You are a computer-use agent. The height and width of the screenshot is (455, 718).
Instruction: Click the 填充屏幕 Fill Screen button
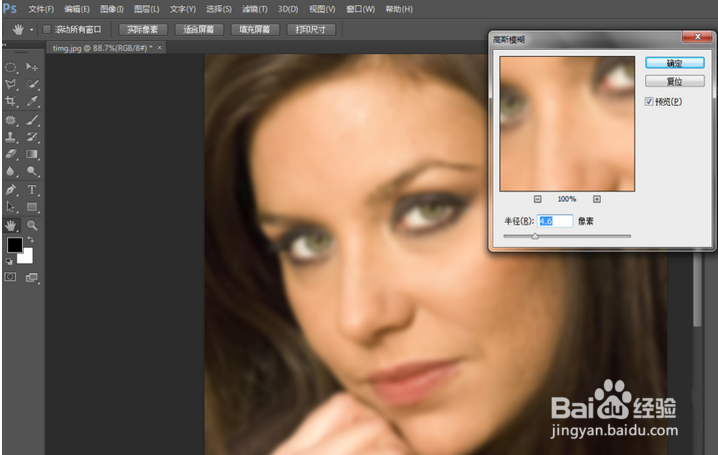pyautogui.click(x=255, y=30)
